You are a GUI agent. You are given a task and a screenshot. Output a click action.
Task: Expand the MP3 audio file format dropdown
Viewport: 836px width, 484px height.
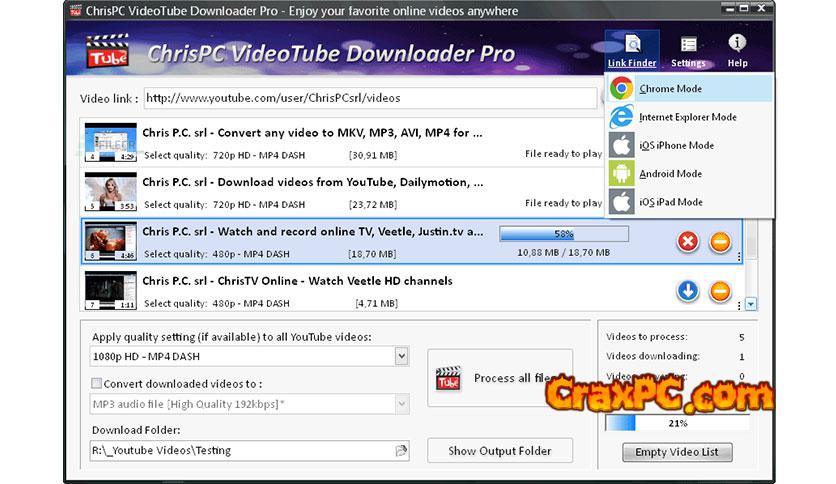(x=401, y=404)
